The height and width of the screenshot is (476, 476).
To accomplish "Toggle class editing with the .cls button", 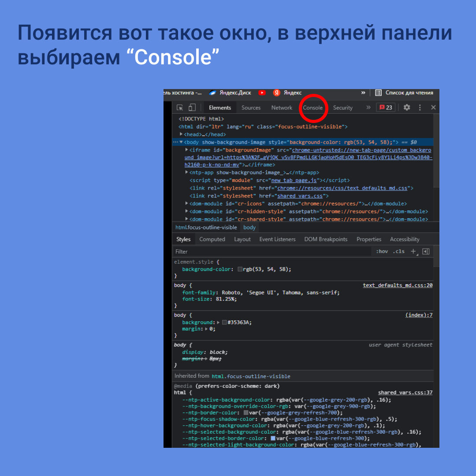I will pyautogui.click(x=398, y=251).
